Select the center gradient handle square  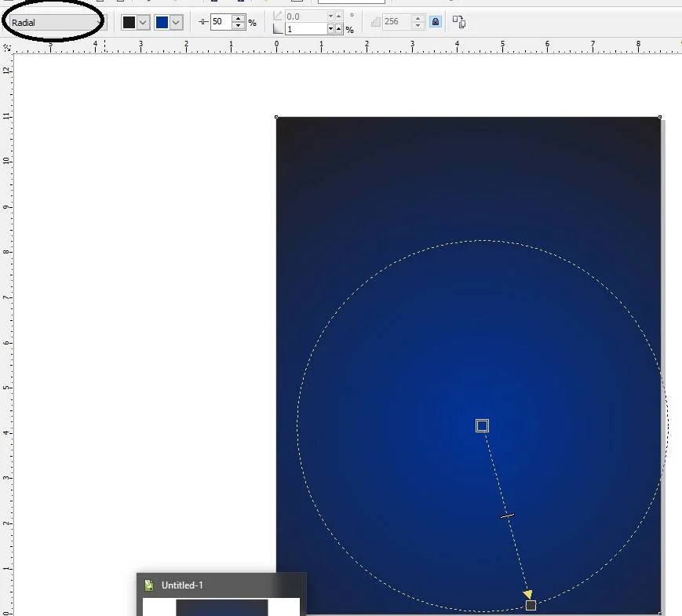tap(483, 425)
